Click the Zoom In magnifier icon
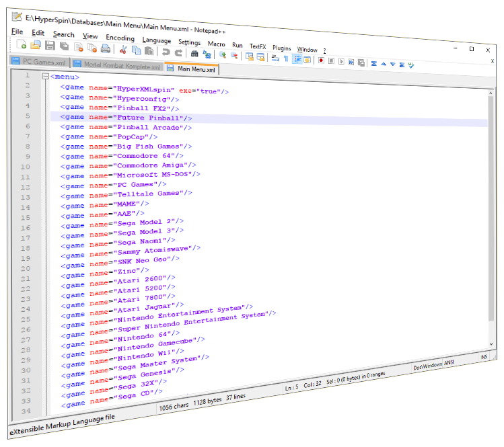The image size is (504, 447). click(x=223, y=54)
